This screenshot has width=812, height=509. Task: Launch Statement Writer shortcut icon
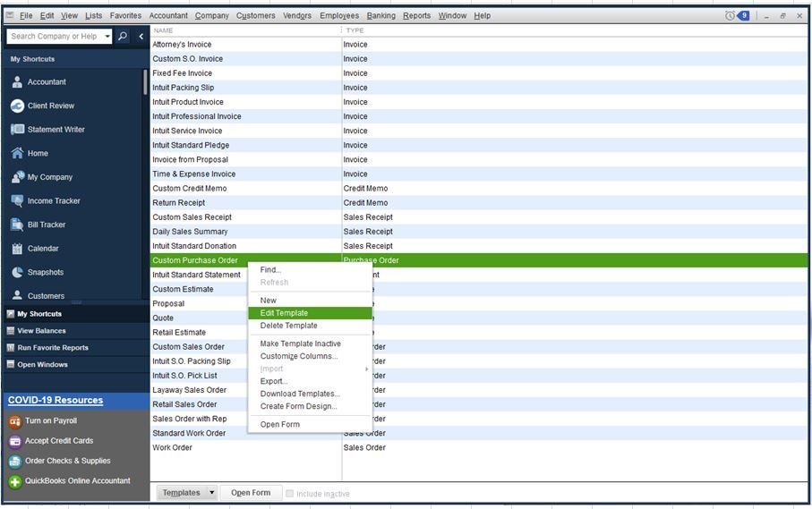(x=17, y=130)
